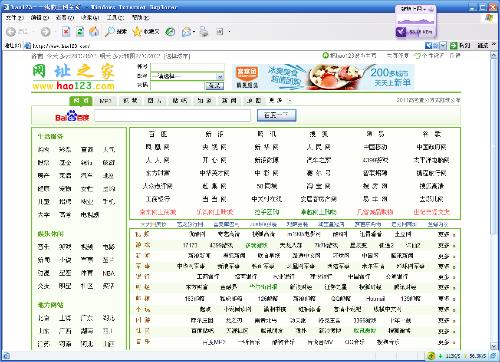Click the 登录 login button
Screen dimensions: 500x362
tap(214, 86)
